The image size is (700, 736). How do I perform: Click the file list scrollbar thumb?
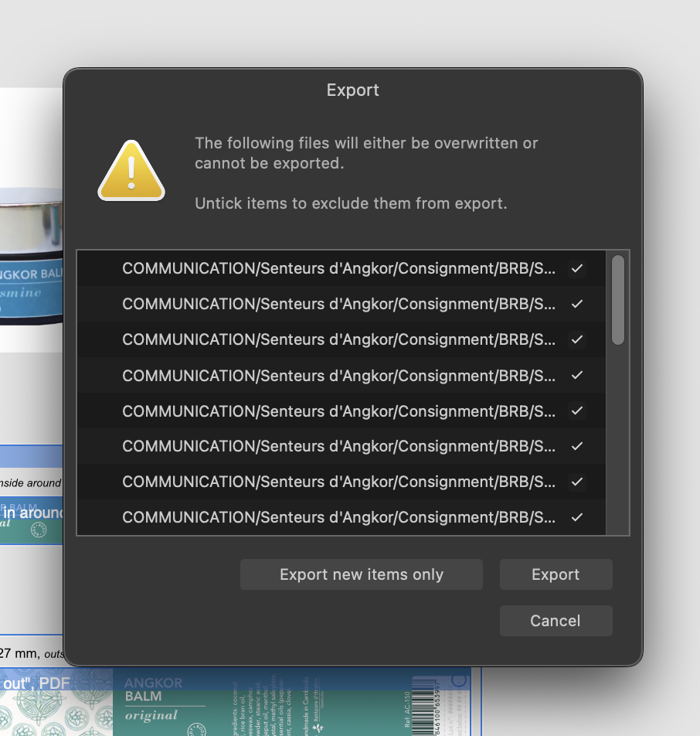click(x=618, y=300)
